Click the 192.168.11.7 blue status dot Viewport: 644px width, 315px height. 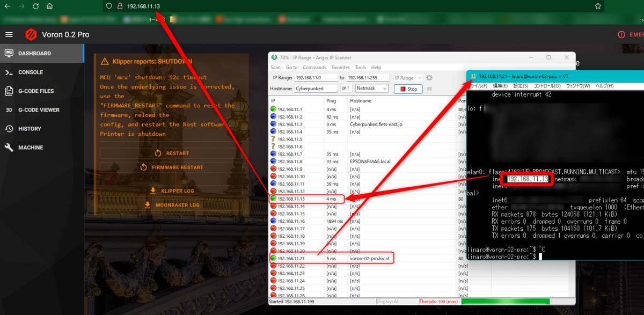pyautogui.click(x=273, y=154)
